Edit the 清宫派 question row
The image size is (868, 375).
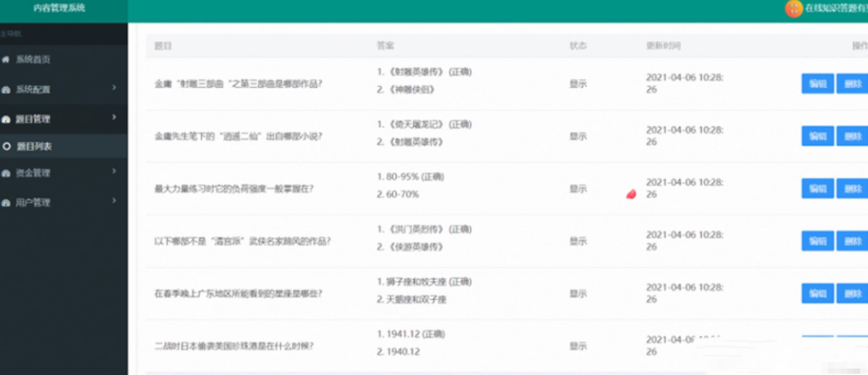pyautogui.click(x=817, y=241)
